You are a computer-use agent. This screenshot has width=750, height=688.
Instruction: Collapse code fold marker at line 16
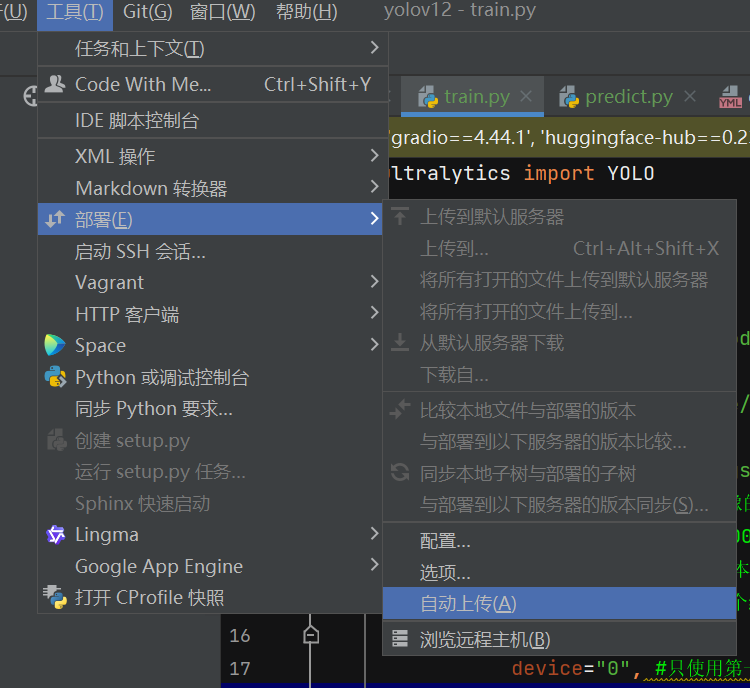pos(311,635)
